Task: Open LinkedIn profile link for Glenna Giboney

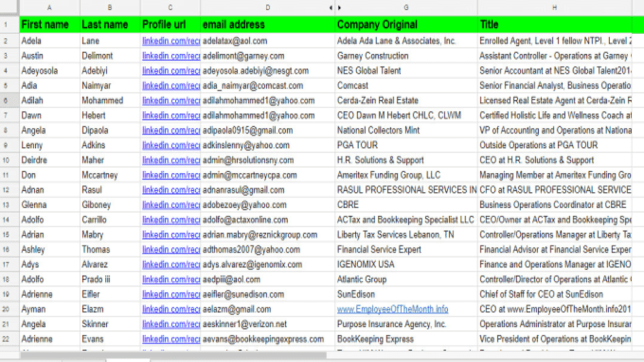Action: point(171,205)
